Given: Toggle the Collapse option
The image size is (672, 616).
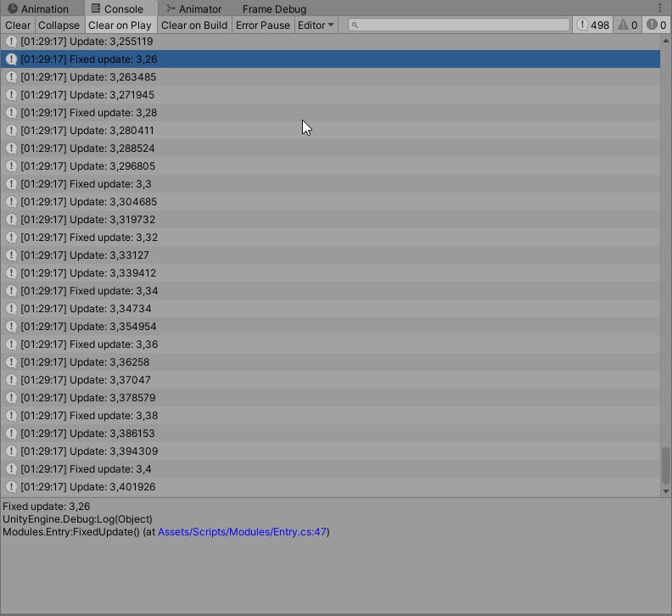Looking at the screenshot, I should pos(59,25).
